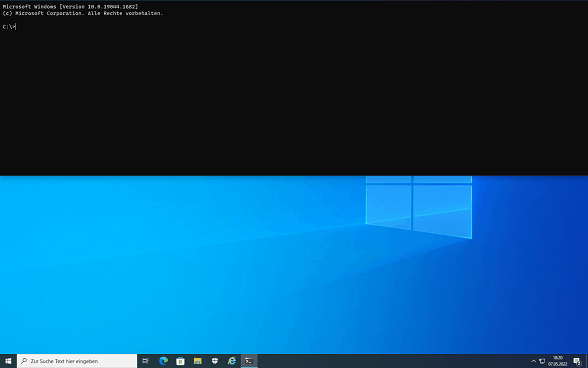Click the Show desktop strip at taskbar end
Screen dimensions: 588x368
586,361
